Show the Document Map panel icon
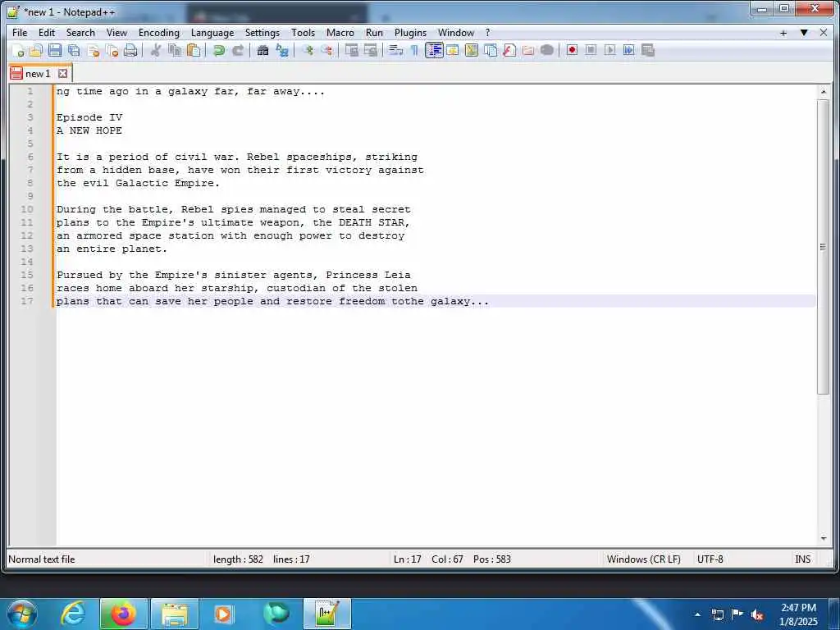Viewport: 840px width, 630px height. tap(472, 50)
